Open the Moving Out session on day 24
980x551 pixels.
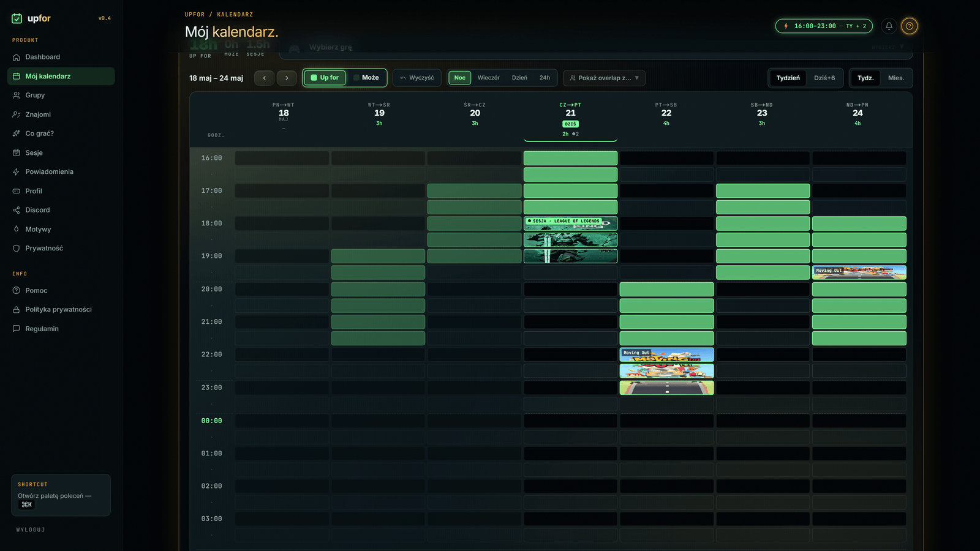859,272
